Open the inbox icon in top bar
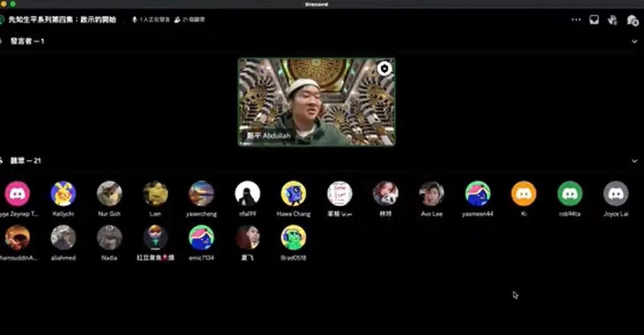This screenshot has width=644, height=335. [594, 20]
